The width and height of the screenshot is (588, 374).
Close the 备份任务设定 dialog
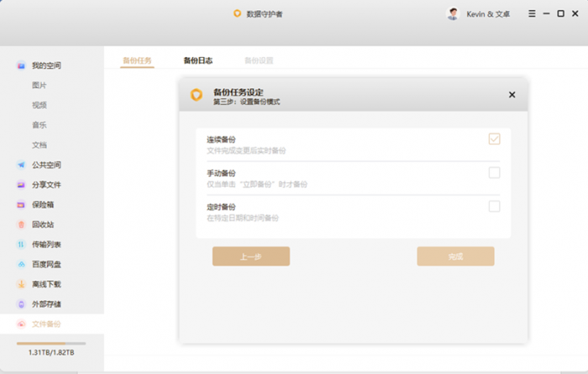512,95
